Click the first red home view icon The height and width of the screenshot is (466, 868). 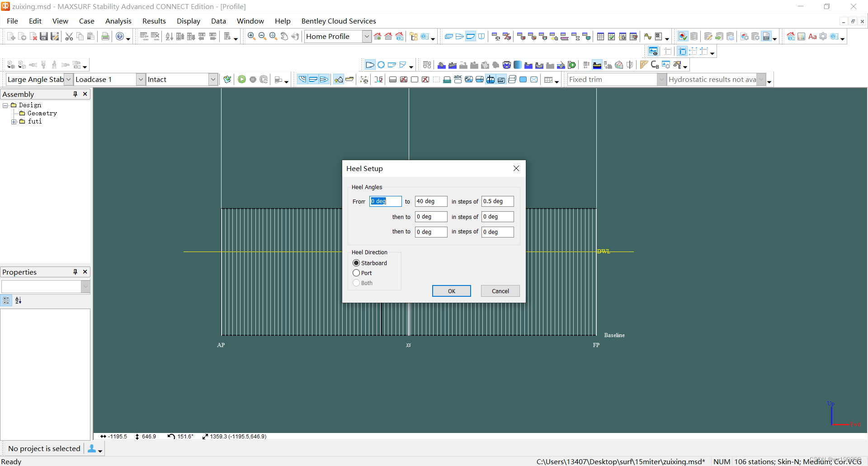[377, 37]
